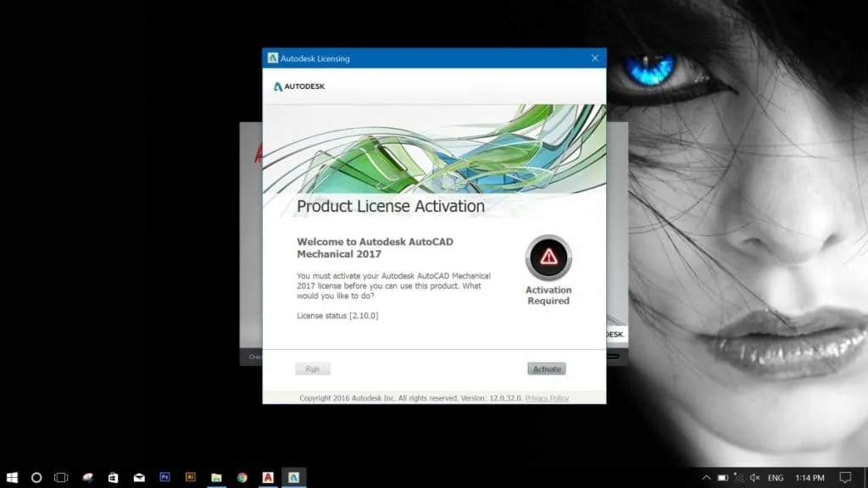
Task: Close the Autodesk Licensing dialog
Action: pyautogui.click(x=594, y=58)
